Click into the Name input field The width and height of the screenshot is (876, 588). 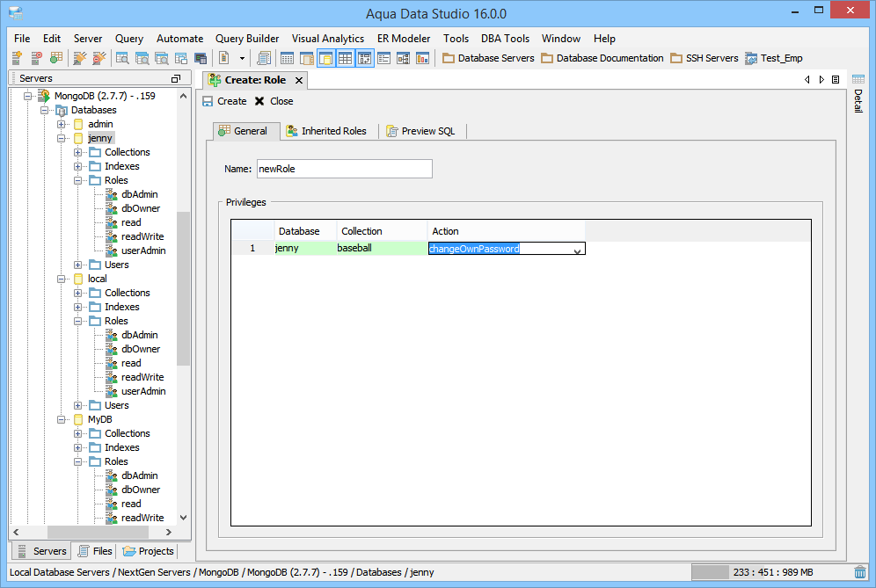click(x=344, y=169)
